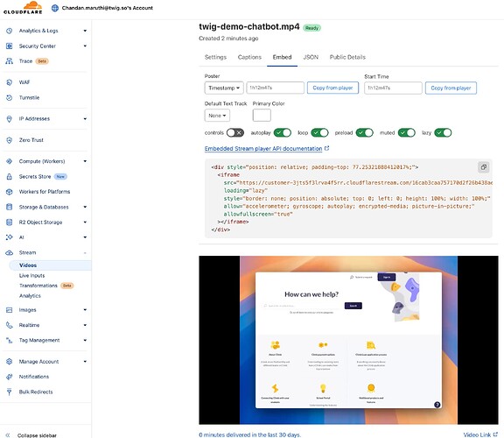Screen dimensions: 504x438
Task: Switch to the JSON tab
Action: coord(311,57)
